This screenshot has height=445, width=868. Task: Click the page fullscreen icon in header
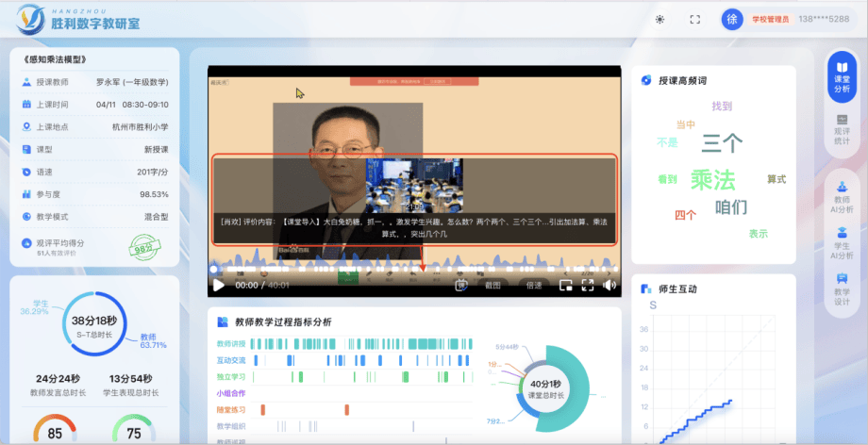pyautogui.click(x=695, y=19)
